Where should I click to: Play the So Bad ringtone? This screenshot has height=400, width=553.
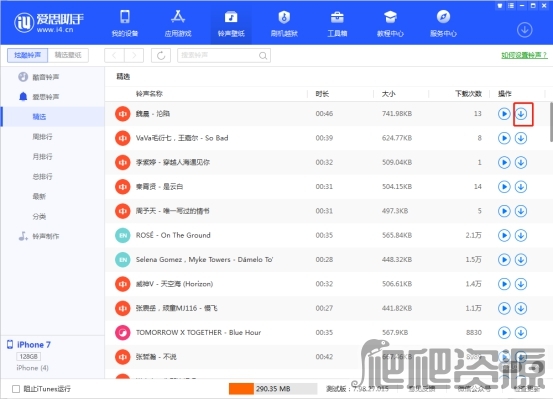[x=504, y=138]
